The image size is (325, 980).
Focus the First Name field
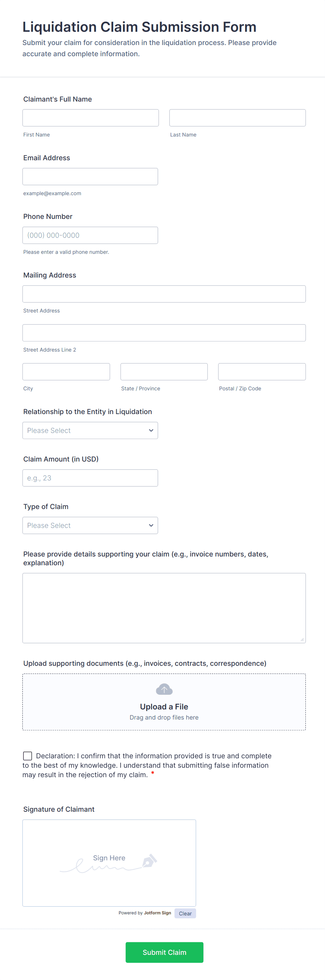91,118
